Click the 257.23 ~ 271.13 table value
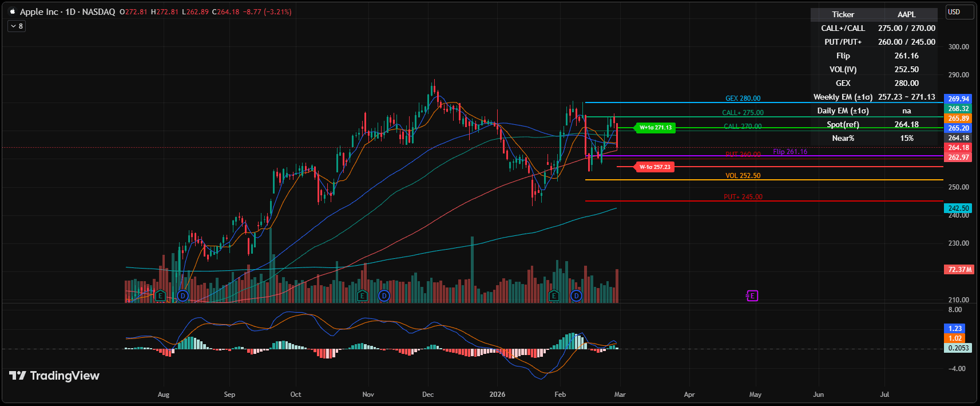Image resolution: width=980 pixels, height=406 pixels. click(x=906, y=97)
